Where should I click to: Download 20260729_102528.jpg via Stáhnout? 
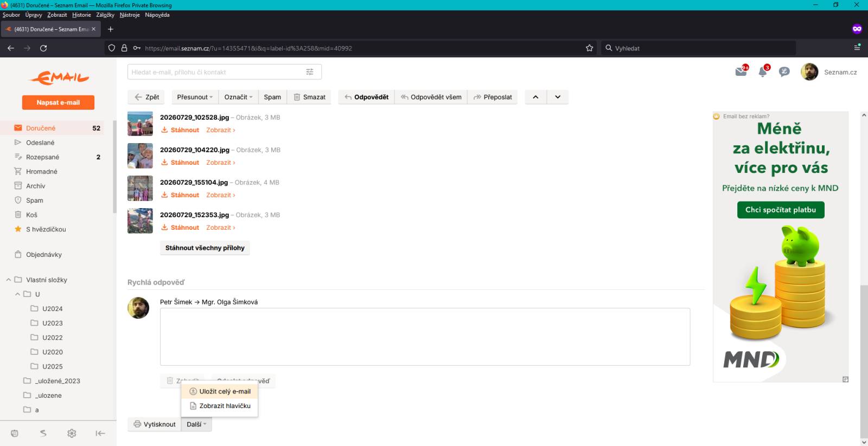(x=180, y=130)
